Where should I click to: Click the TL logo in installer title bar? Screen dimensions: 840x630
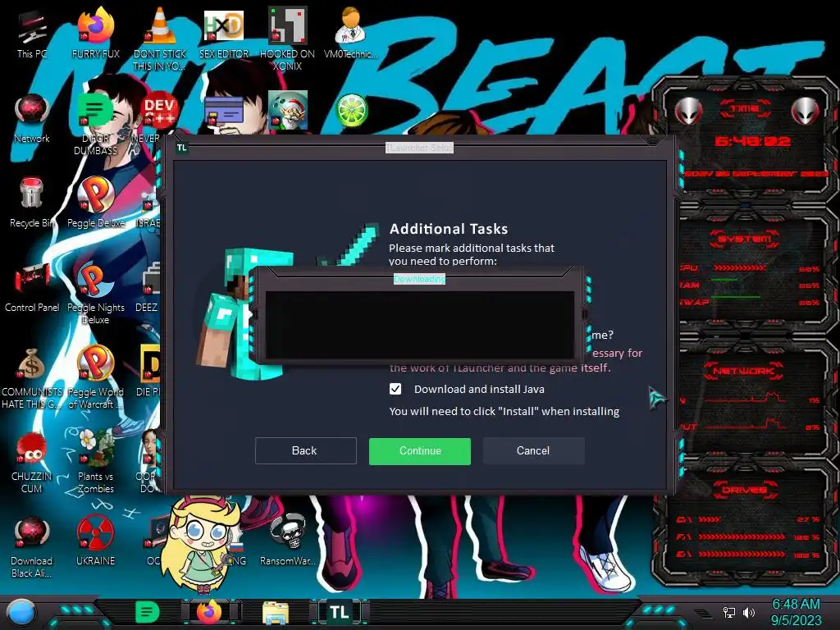click(x=182, y=148)
